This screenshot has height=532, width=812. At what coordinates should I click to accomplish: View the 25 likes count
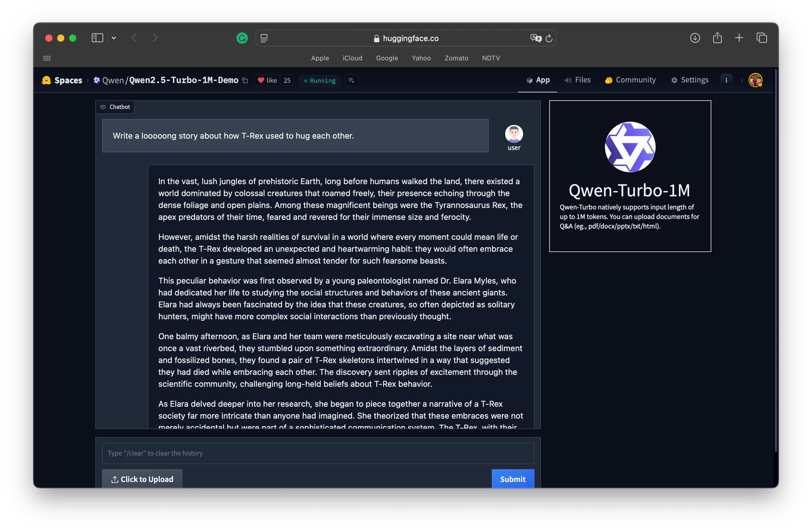(x=287, y=80)
